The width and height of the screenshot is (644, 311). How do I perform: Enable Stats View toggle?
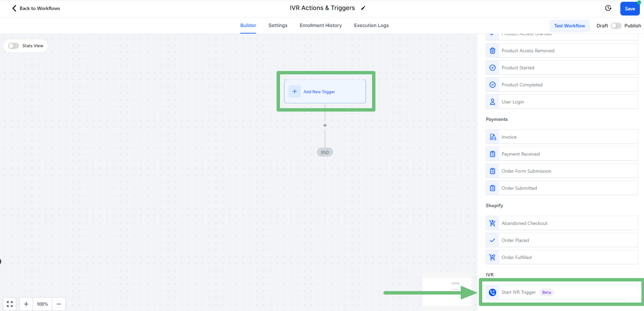coord(14,46)
